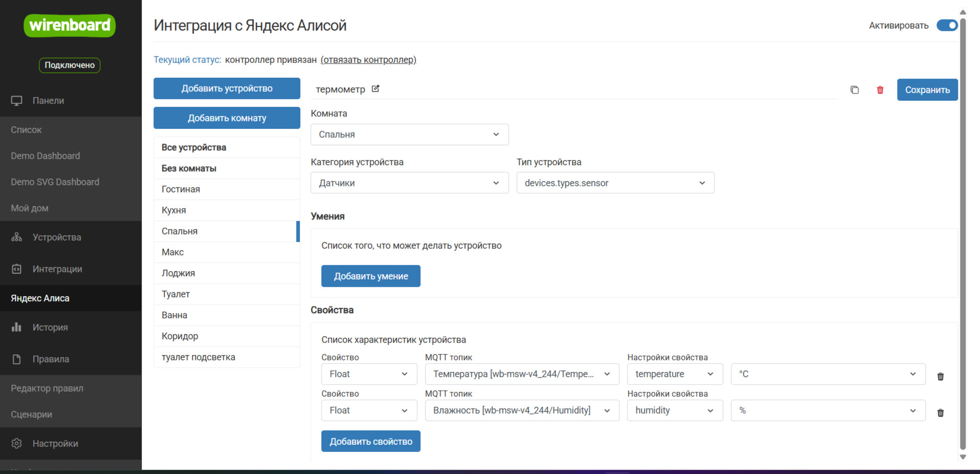Open the Категория устройства dropdown showing Датчики

(410, 183)
